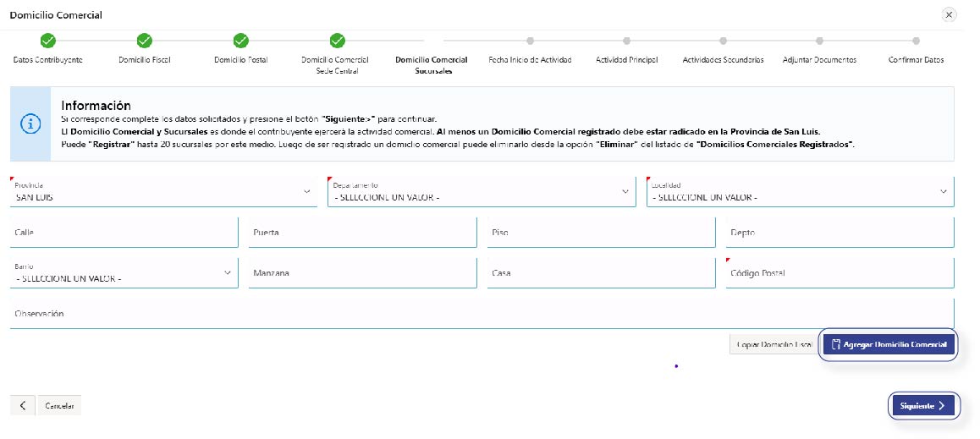Expand the Barrio selector
Viewport: 980px width, 439px height.
[x=124, y=273]
